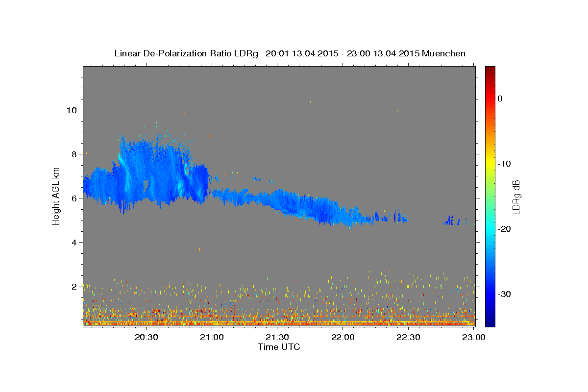The image size is (588, 392).
Task: Click the colorbar value "-10"
Action: tap(505, 164)
